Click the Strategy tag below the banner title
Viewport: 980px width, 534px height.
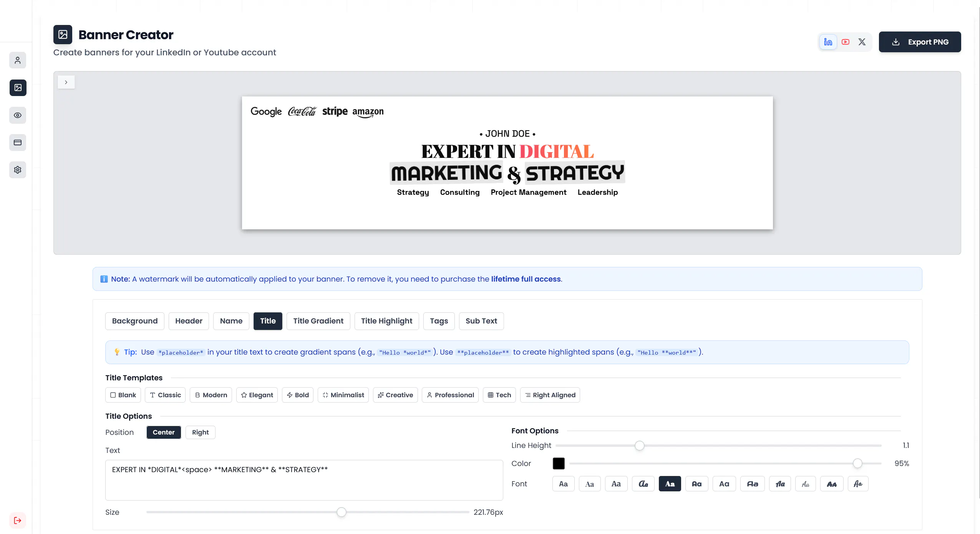tap(413, 192)
